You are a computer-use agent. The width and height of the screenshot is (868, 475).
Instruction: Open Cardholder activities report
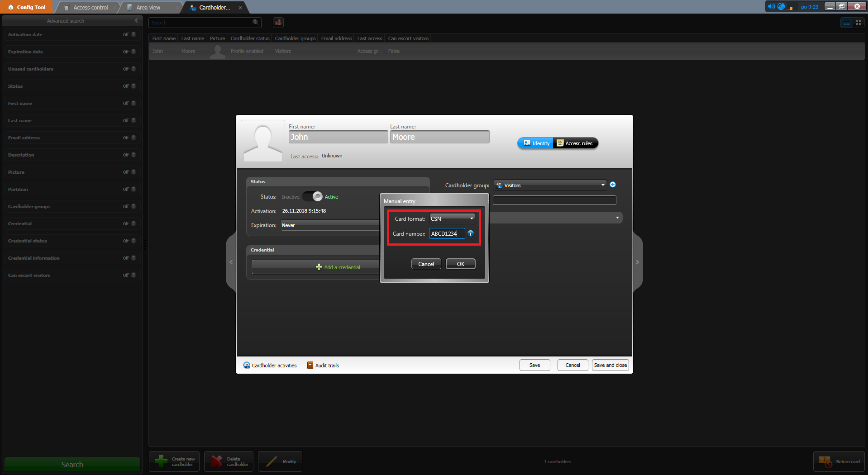coord(270,366)
